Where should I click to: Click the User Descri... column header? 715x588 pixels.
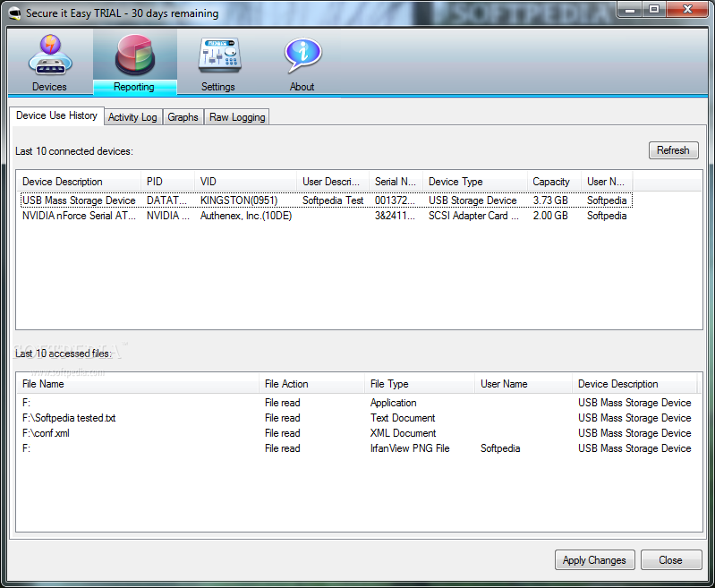[x=333, y=182]
